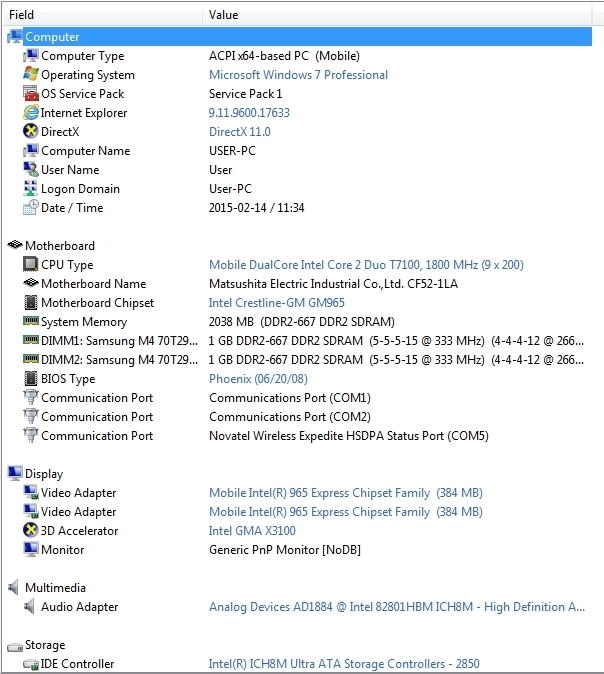This screenshot has width=604, height=674.
Task: Click the Storage section drive icon
Action: [15, 646]
